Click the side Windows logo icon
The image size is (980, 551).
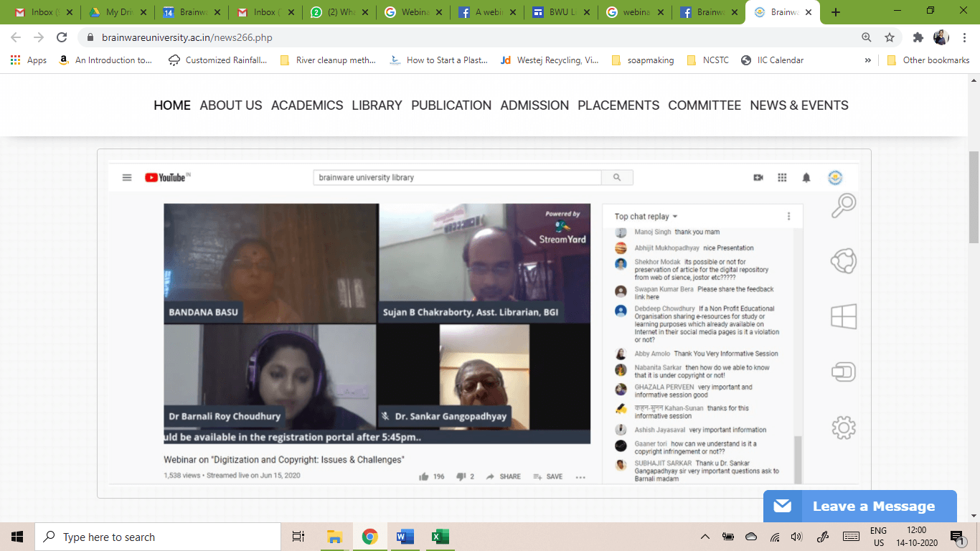(x=844, y=316)
